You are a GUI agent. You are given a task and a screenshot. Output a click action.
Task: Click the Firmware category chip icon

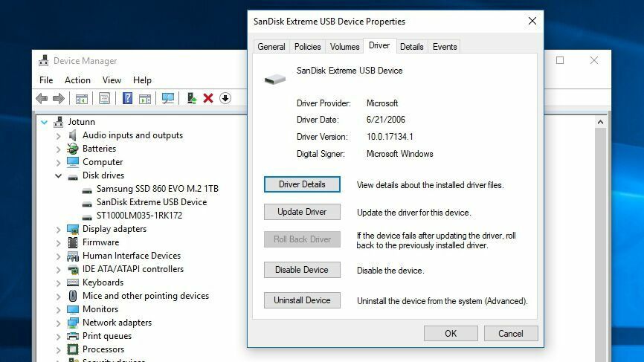click(73, 242)
